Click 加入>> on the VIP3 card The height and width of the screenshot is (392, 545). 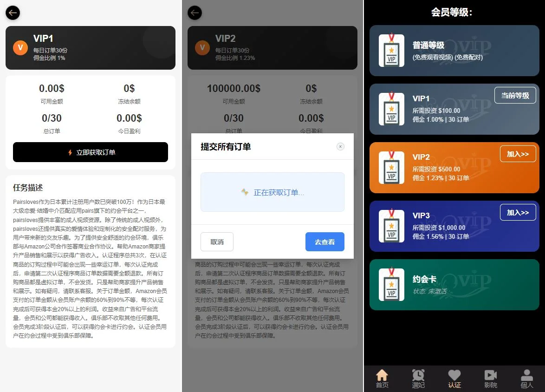pyautogui.click(x=518, y=212)
